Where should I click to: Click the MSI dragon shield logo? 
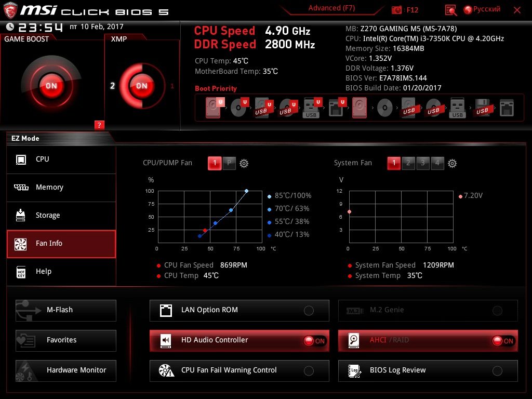click(10, 10)
